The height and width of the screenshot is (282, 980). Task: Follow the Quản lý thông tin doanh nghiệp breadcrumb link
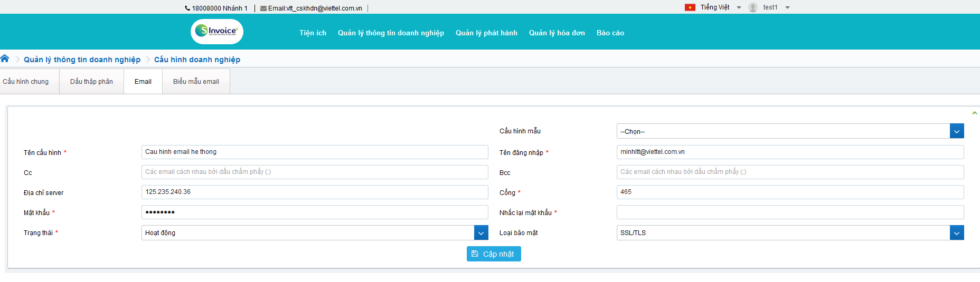coord(82,60)
